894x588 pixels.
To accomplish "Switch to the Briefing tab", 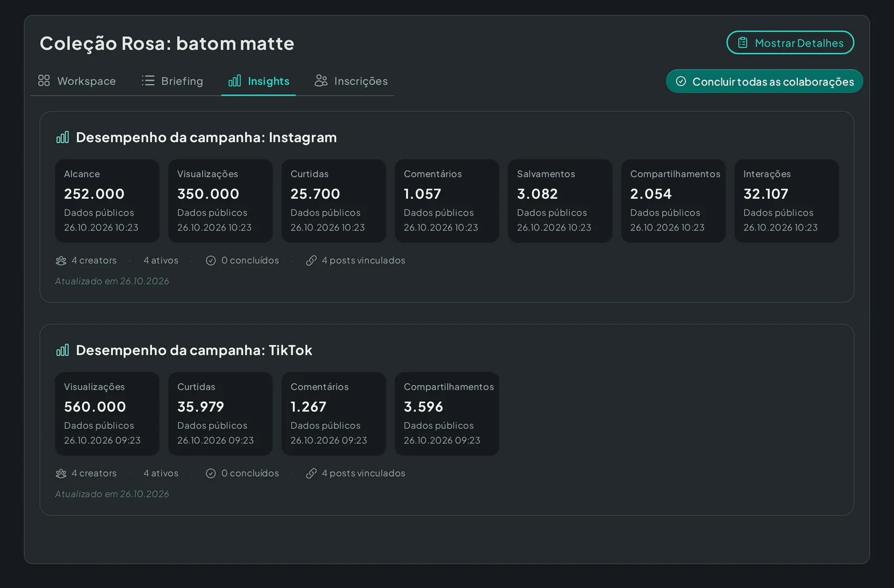I will [x=172, y=81].
